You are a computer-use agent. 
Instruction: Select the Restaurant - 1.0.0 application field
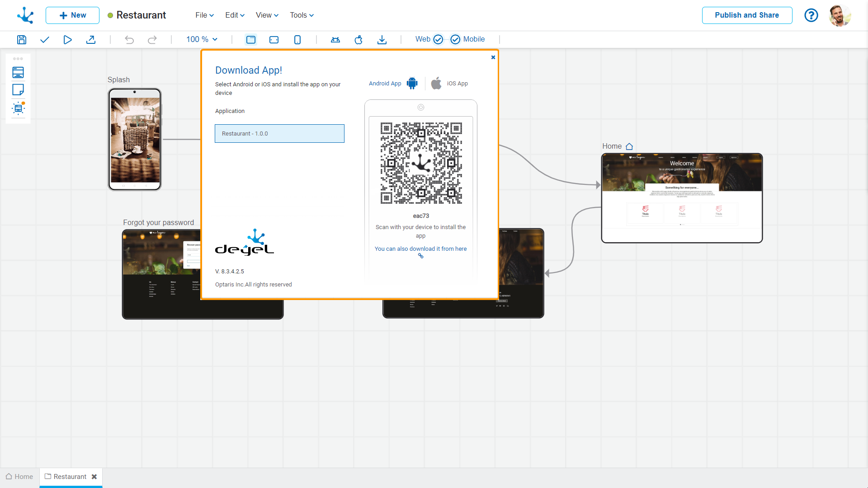tap(279, 134)
